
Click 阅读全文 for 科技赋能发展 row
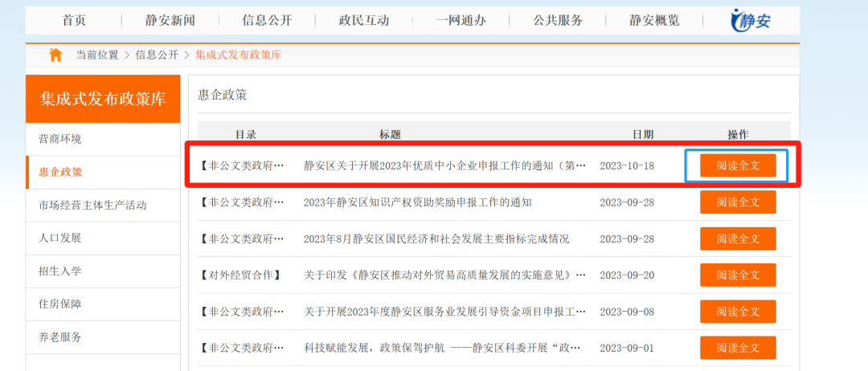[x=738, y=348]
